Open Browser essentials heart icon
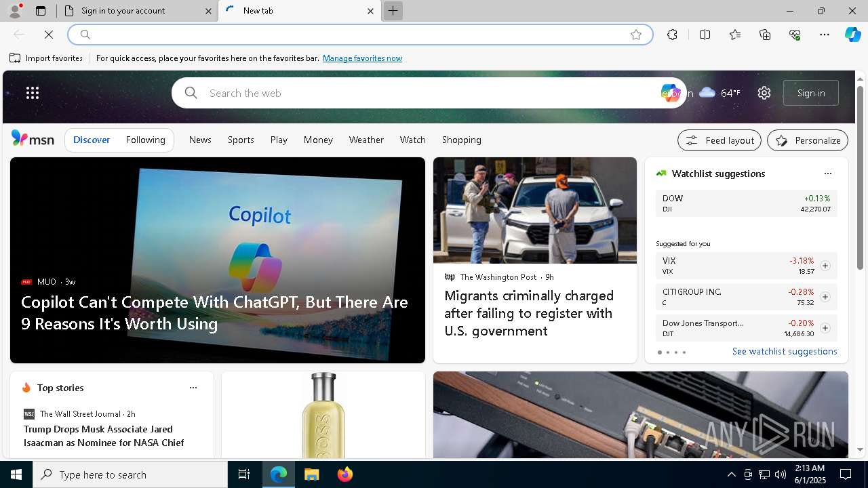Viewport: 868px width, 488px height. (x=795, y=35)
